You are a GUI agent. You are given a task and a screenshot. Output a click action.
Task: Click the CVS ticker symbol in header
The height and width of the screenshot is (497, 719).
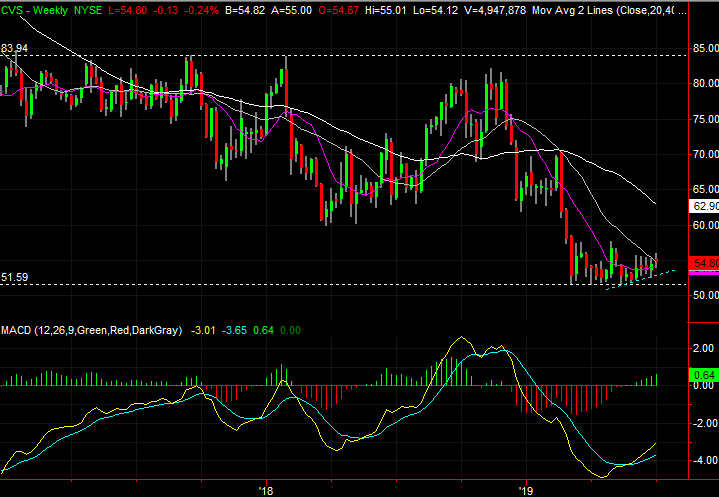pyautogui.click(x=13, y=10)
